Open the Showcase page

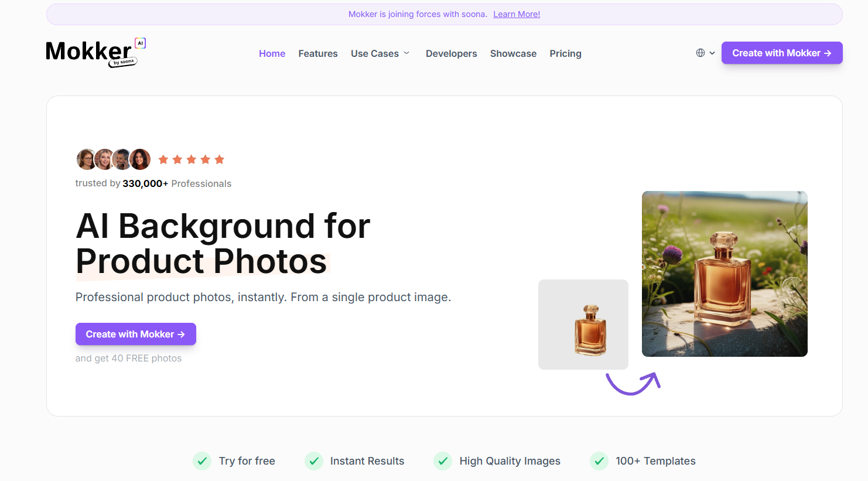pos(513,53)
